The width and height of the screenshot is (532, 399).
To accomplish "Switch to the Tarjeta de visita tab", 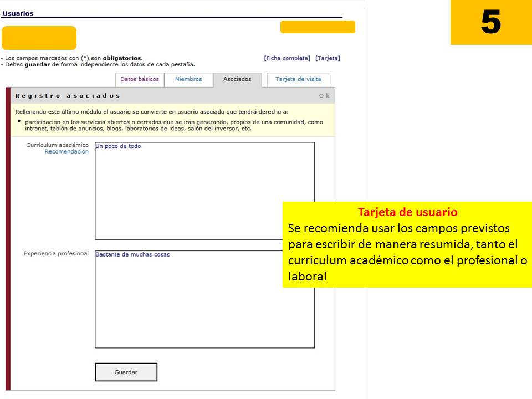I will [x=299, y=79].
